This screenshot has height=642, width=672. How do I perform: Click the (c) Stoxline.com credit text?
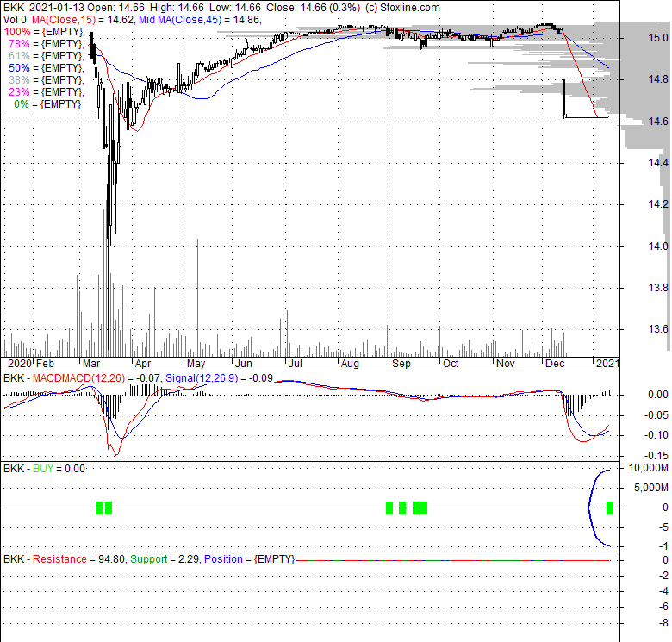402,8
